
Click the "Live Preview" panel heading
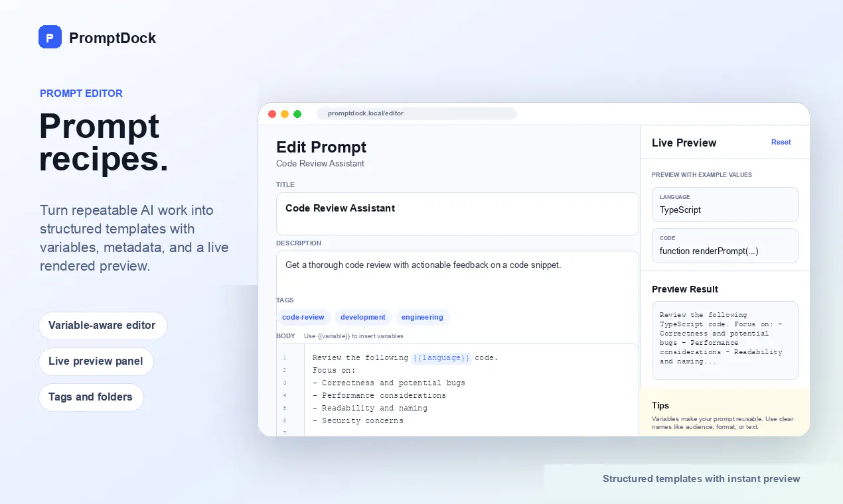click(684, 143)
